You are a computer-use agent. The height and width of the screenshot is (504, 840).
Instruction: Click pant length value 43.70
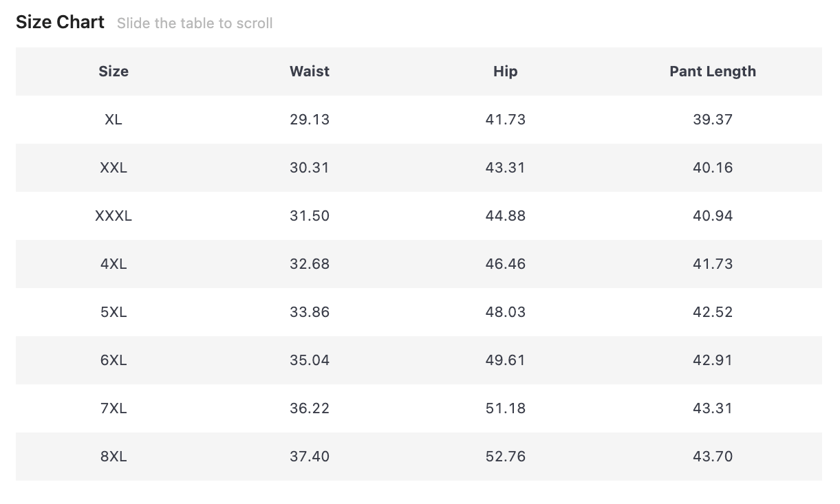(713, 457)
